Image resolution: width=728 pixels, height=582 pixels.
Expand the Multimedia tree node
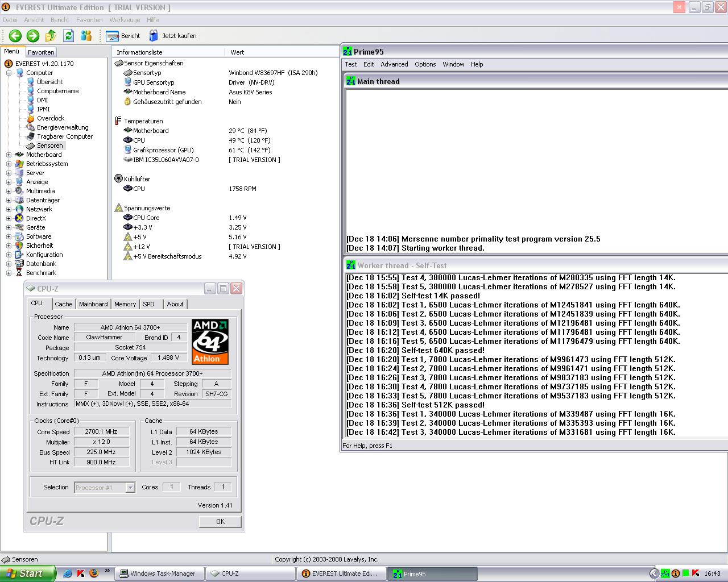click(x=9, y=191)
